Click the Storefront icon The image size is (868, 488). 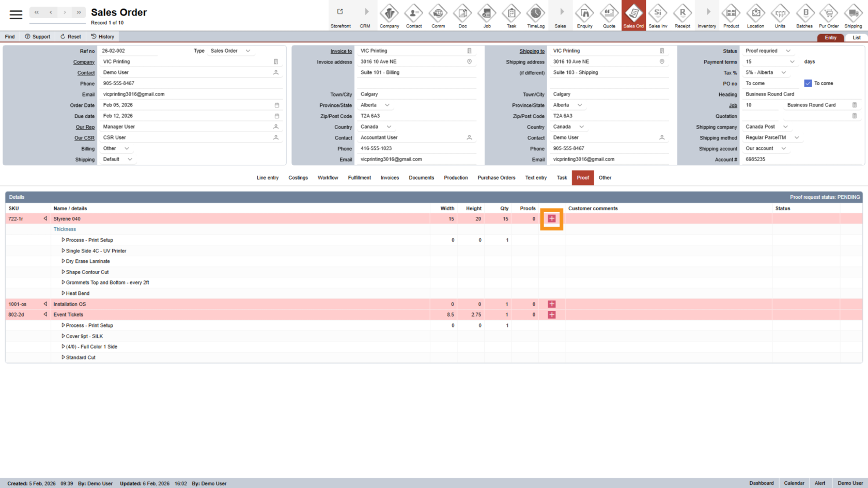point(340,16)
